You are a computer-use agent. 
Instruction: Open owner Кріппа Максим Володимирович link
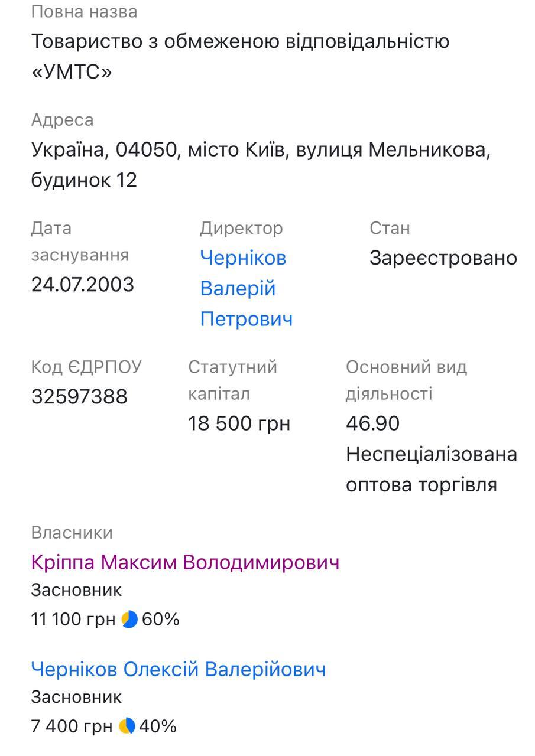(x=185, y=562)
